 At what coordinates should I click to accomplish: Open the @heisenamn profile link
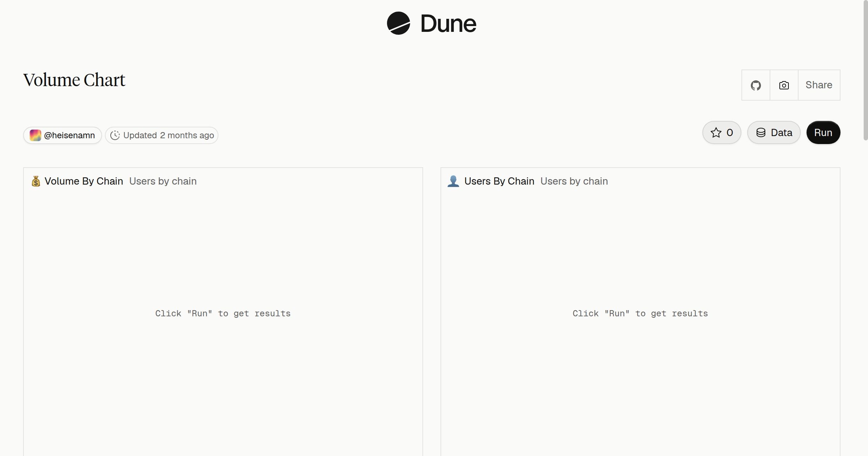63,135
